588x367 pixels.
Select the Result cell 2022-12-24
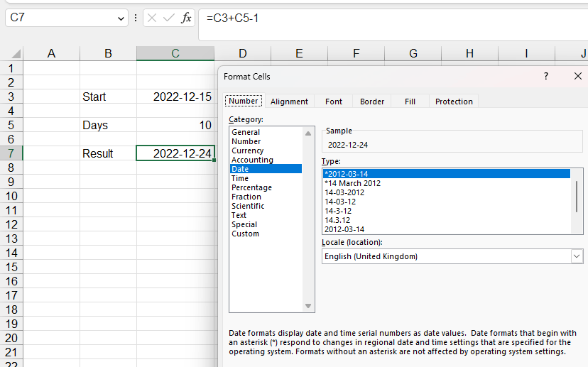point(175,153)
